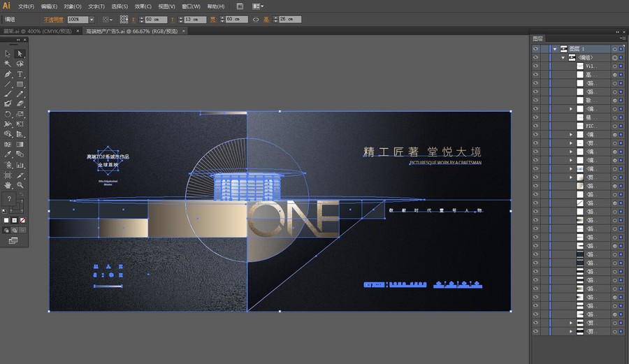Select the Column Graph tool
The image size is (629, 364).
pos(20,165)
